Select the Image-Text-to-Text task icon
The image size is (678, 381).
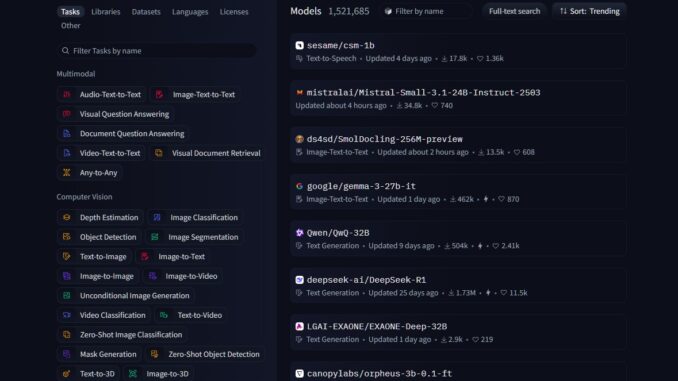tap(159, 94)
